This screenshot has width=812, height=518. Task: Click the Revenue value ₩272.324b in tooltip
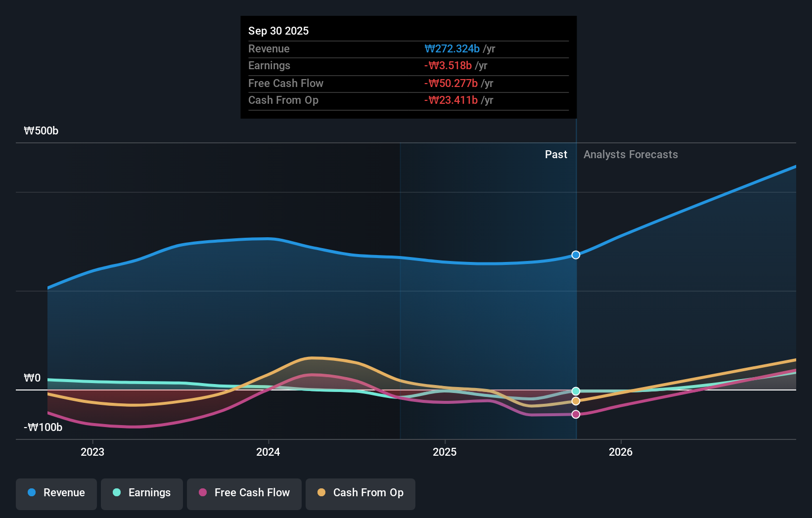click(x=451, y=49)
